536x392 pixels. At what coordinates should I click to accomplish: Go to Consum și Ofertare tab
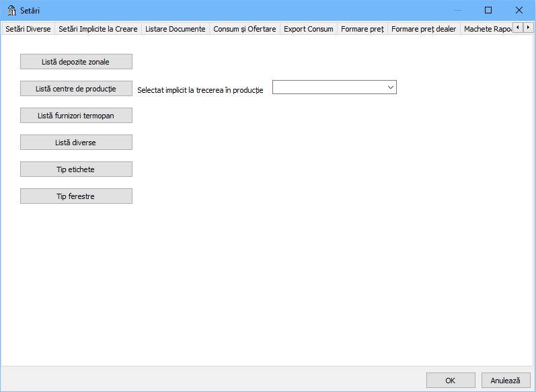(x=245, y=29)
